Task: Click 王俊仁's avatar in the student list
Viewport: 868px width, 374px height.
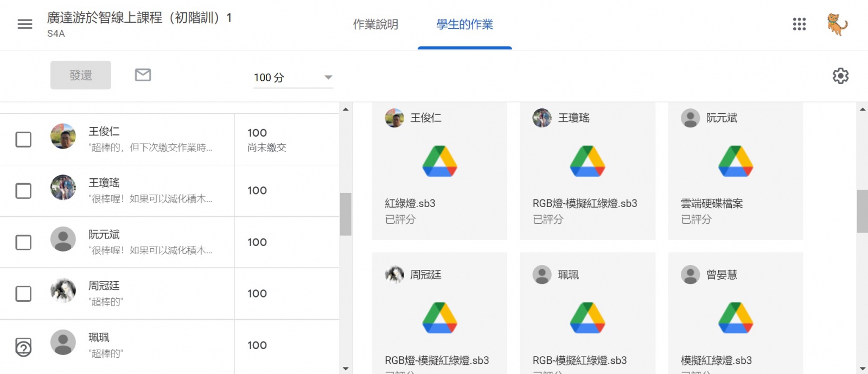Action: point(63,136)
